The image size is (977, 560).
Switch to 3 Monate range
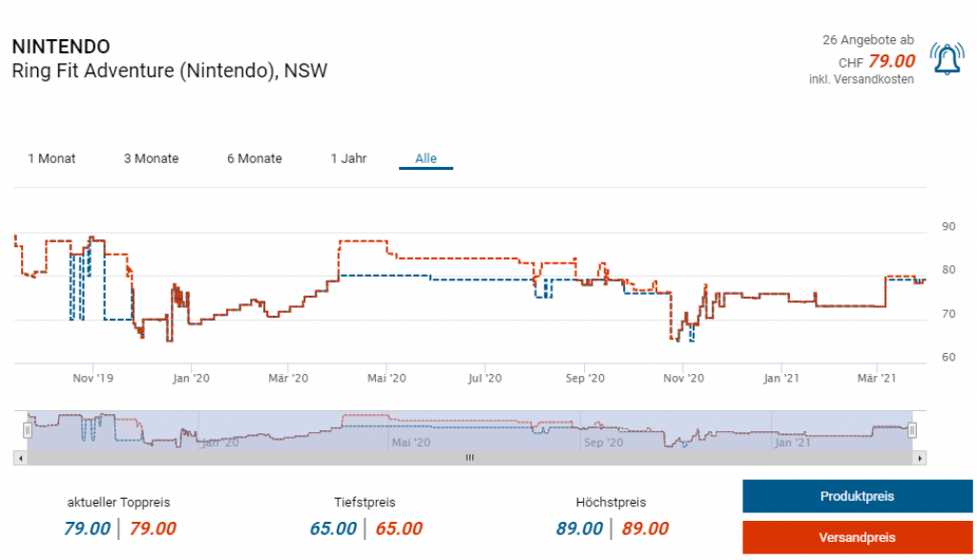(151, 158)
